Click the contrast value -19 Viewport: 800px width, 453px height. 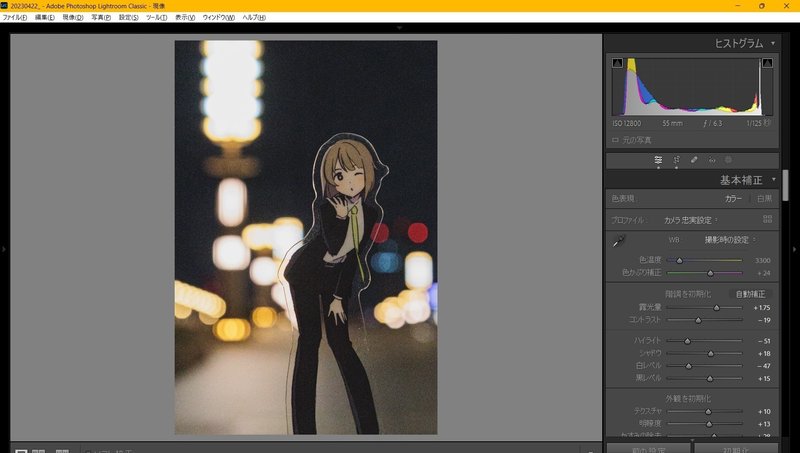[764, 320]
